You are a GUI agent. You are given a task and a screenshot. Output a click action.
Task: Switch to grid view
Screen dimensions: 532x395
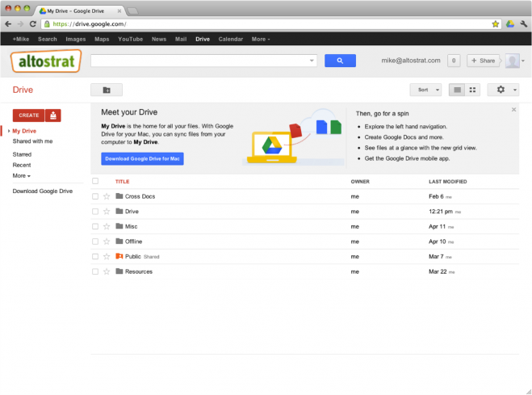point(472,90)
